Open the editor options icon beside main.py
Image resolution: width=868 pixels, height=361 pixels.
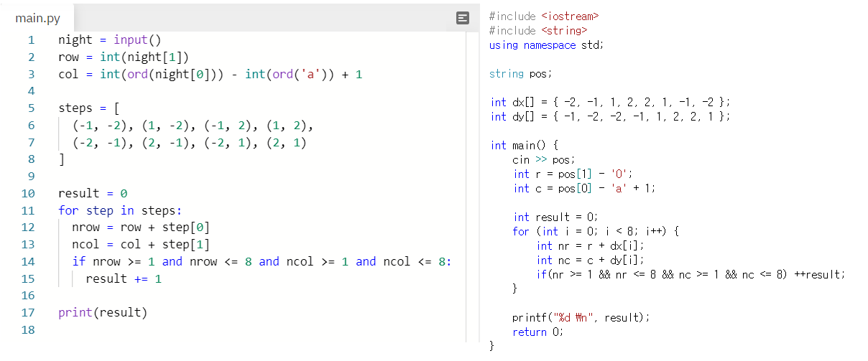click(463, 18)
